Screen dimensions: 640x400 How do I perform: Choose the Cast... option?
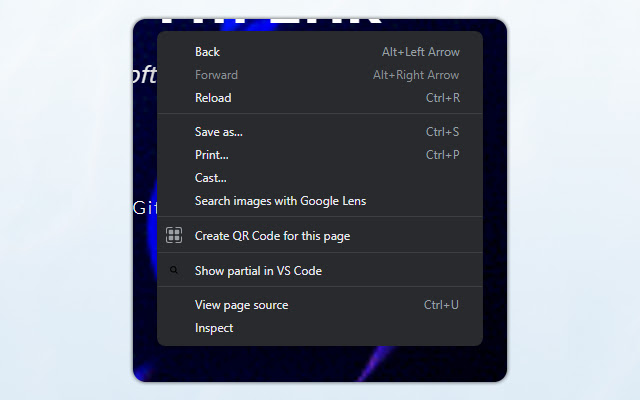[211, 178]
